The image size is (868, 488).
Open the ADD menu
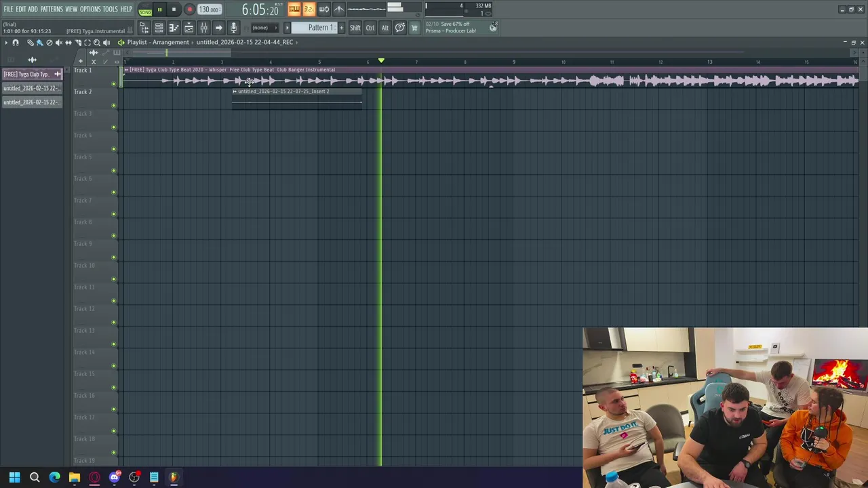33,9
